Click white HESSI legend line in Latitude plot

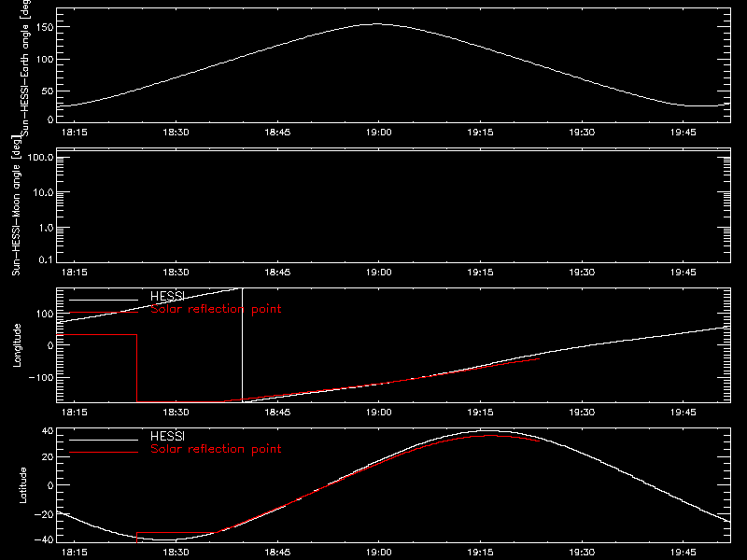pos(104,440)
